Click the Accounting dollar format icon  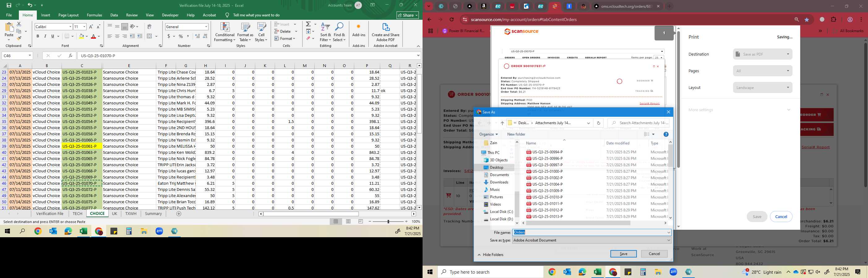coord(169,36)
